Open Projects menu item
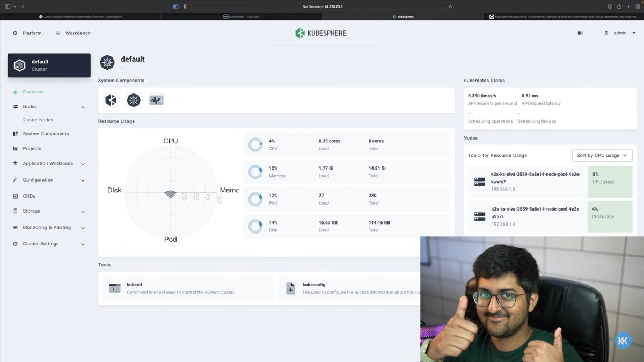 (x=32, y=149)
